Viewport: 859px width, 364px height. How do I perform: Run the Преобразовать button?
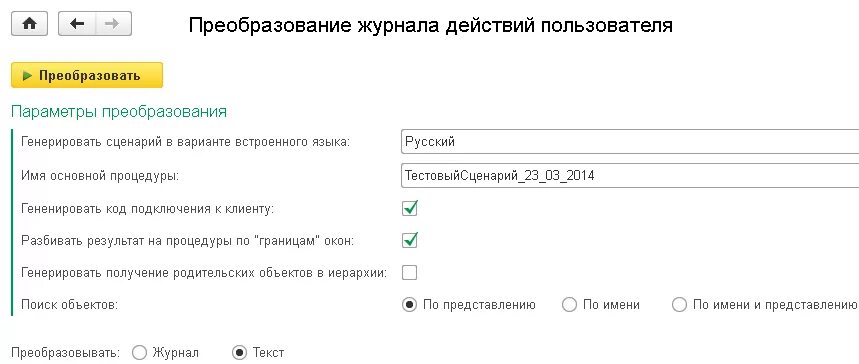(87, 75)
